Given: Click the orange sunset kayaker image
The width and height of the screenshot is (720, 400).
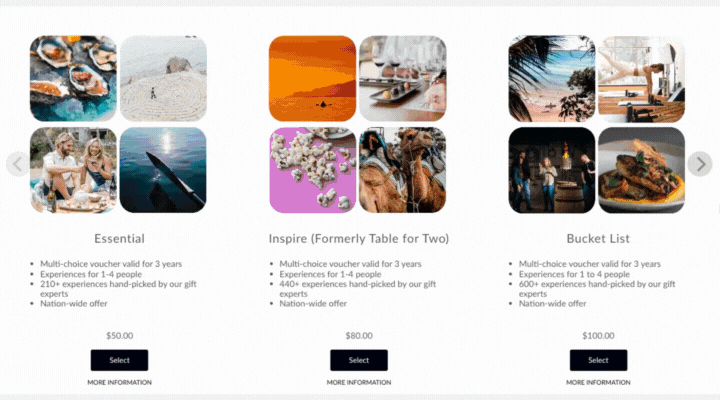Looking at the screenshot, I should click(x=312, y=79).
